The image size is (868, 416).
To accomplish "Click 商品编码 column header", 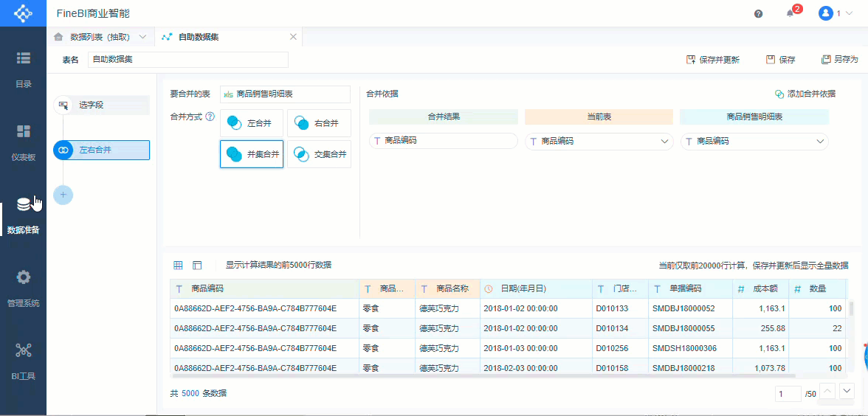I will pos(264,289).
